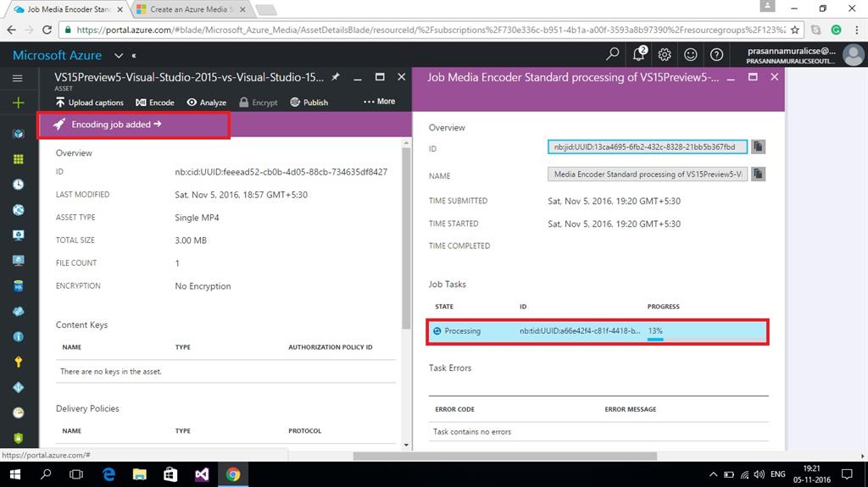The image size is (868, 487).
Task: Bookmark page with star icon
Action: pyautogui.click(x=795, y=30)
